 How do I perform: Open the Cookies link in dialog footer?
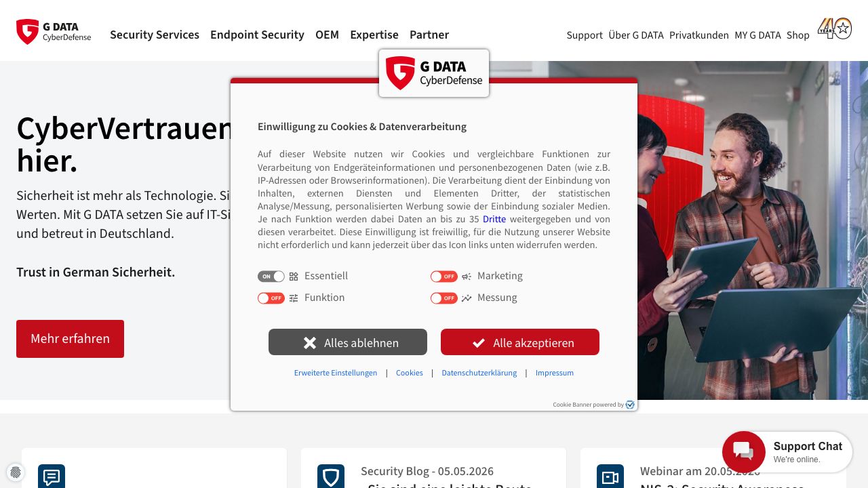[410, 373]
